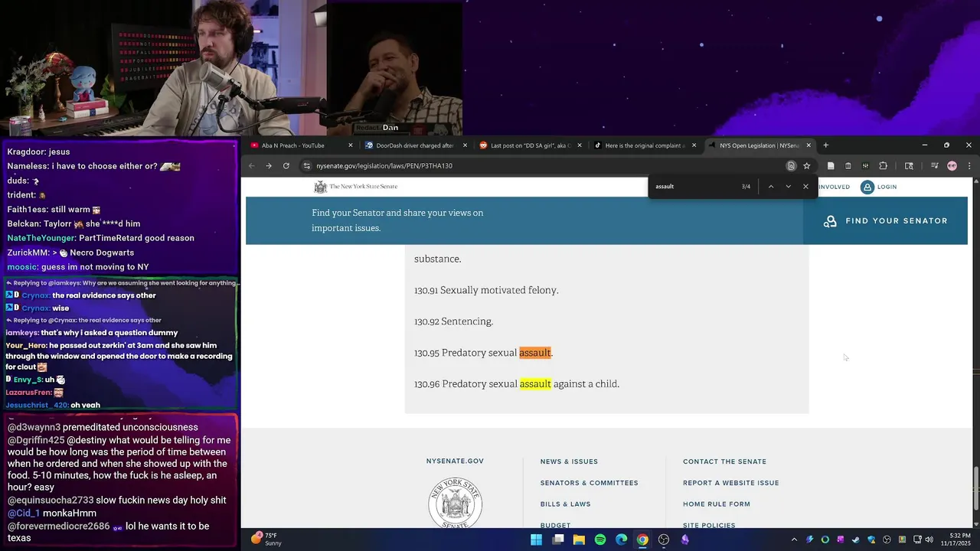980x551 pixels.
Task: Open OBS Studio from the taskbar
Action: [x=664, y=540]
